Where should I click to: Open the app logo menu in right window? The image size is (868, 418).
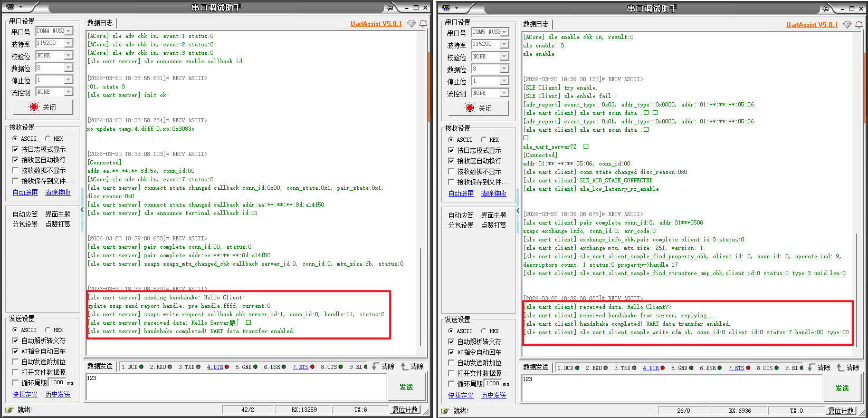click(446, 8)
